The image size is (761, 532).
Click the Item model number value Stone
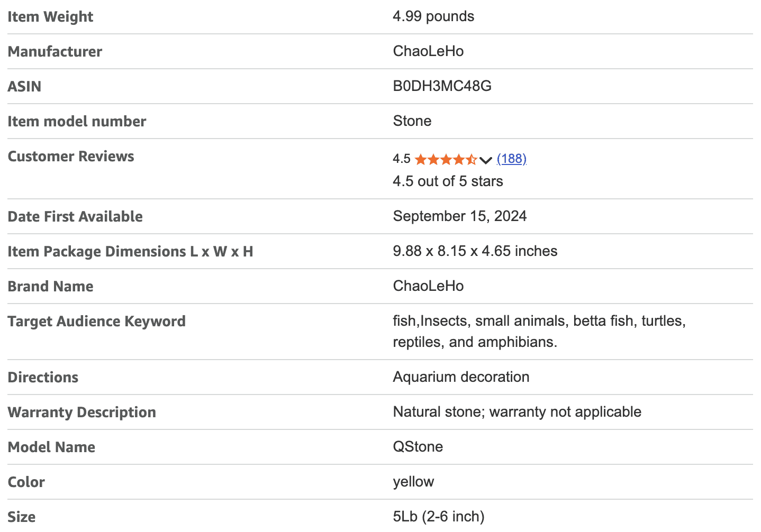tap(412, 121)
